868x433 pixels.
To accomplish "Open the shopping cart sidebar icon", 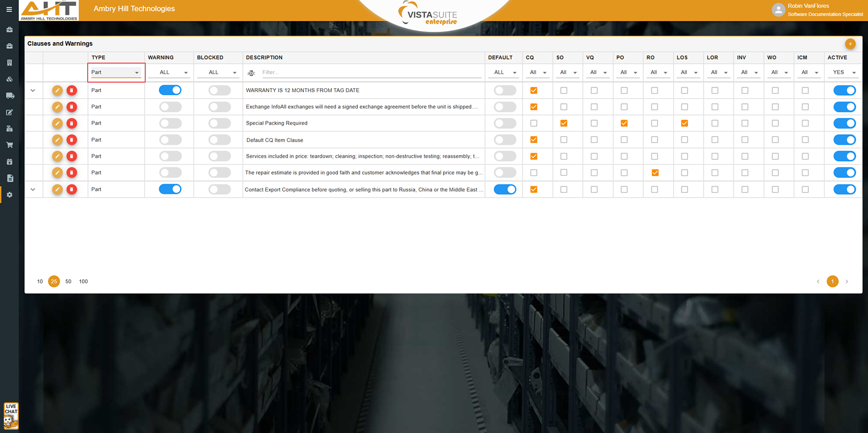I will (9, 145).
